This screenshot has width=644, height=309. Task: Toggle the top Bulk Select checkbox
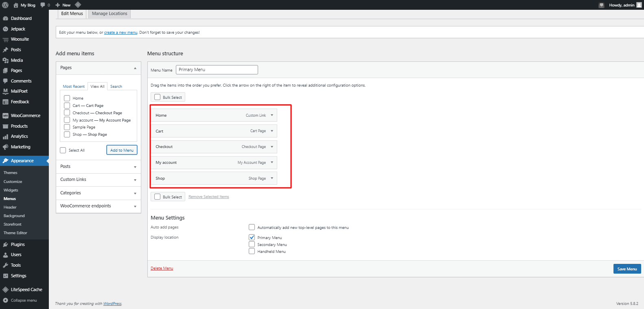click(x=158, y=97)
